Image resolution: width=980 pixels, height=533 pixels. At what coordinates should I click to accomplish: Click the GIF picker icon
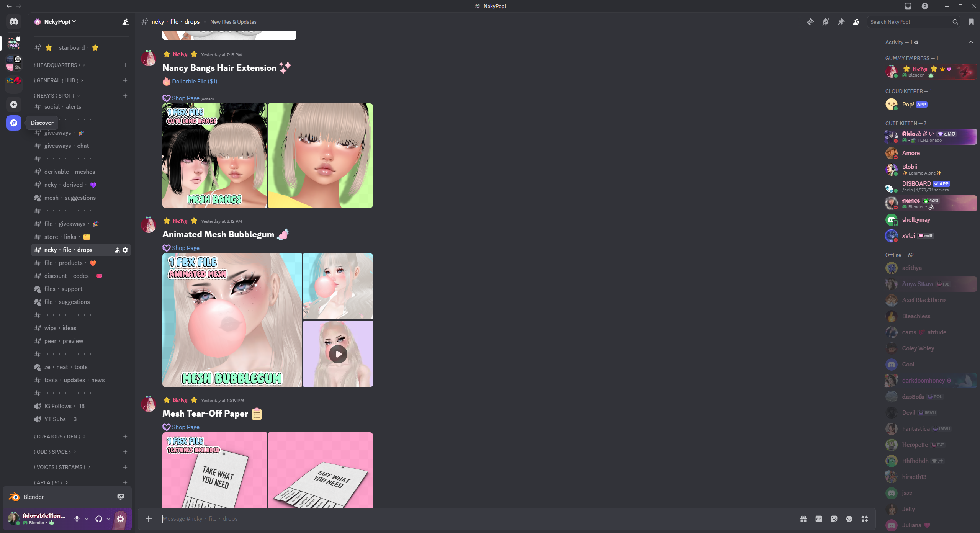(x=818, y=519)
